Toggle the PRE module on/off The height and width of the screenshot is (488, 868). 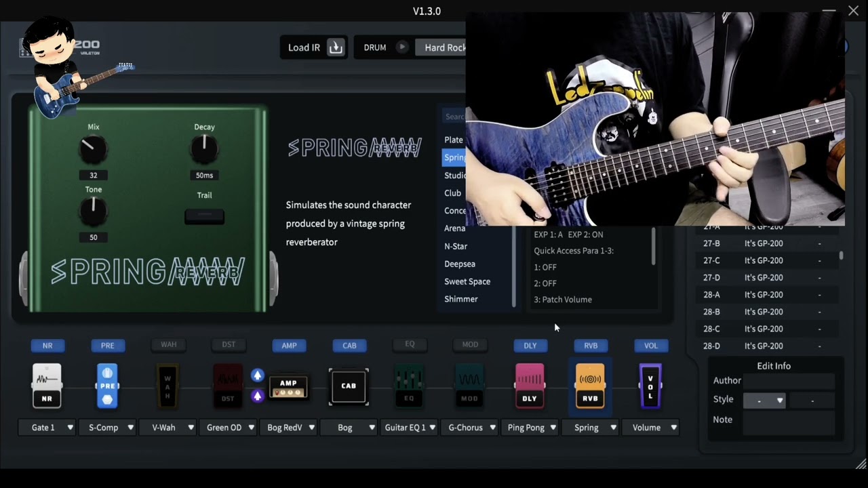(x=108, y=346)
